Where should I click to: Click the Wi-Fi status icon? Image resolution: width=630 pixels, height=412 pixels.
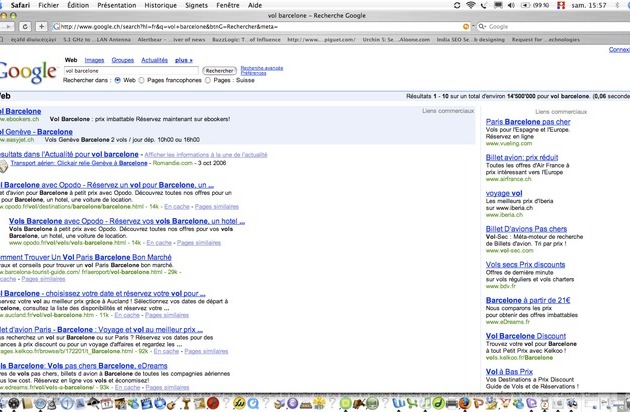tap(471, 5)
